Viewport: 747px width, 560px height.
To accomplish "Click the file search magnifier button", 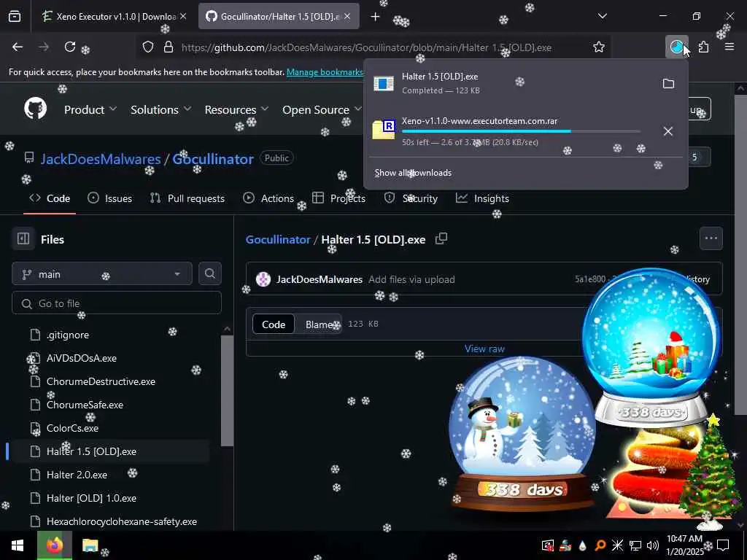I will click(x=209, y=274).
